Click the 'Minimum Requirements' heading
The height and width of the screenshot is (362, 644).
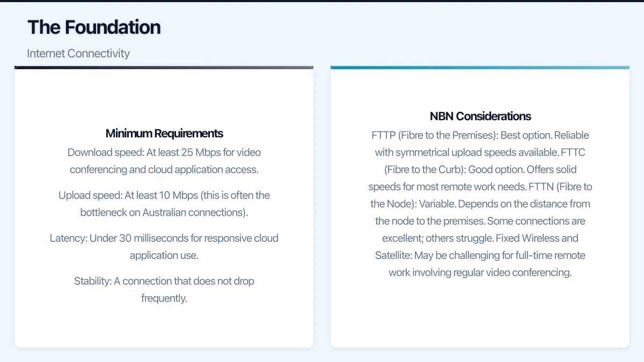tap(164, 134)
